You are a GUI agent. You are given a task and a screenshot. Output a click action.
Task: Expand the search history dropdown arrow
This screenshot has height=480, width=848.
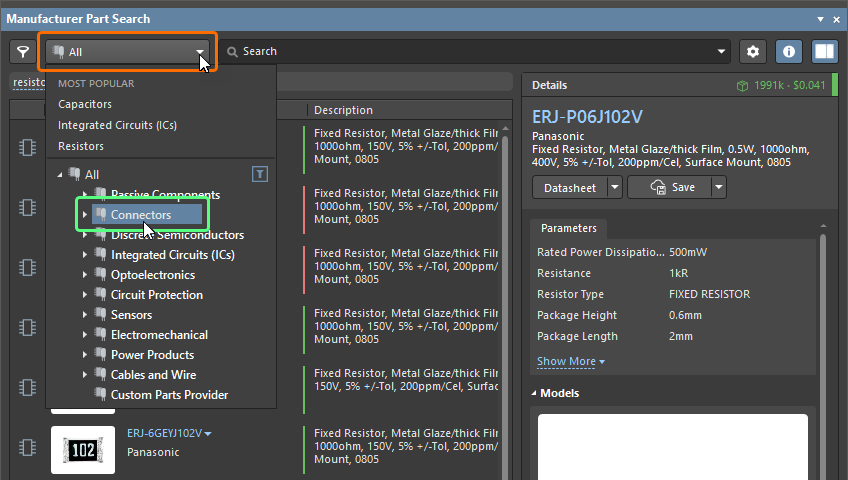point(721,51)
